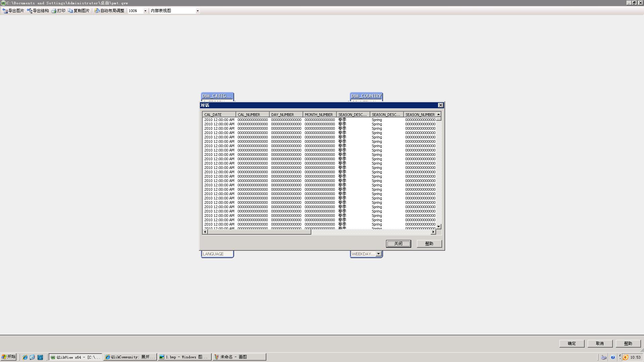Click horizontal scrollbar right arrow in dialog
The width and height of the screenshot is (644, 362).
433,232
